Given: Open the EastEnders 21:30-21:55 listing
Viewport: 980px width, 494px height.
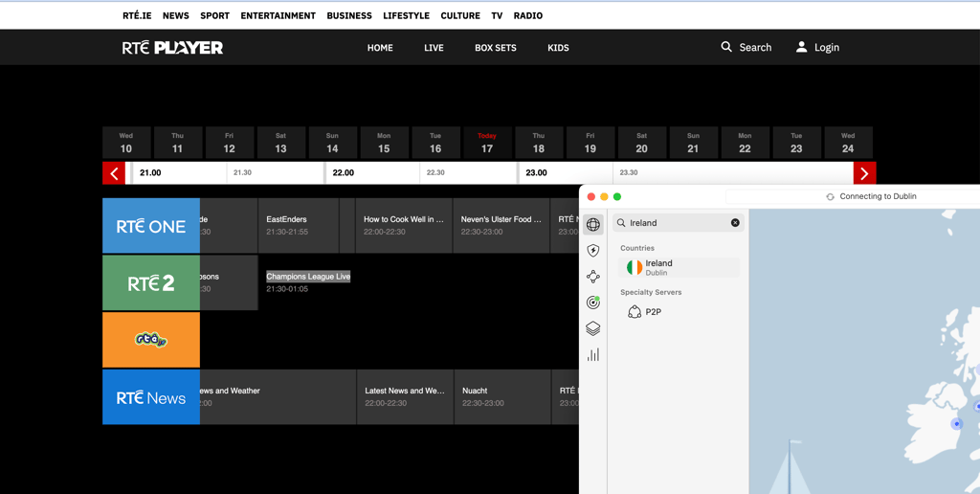Looking at the screenshot, I should click(x=299, y=226).
